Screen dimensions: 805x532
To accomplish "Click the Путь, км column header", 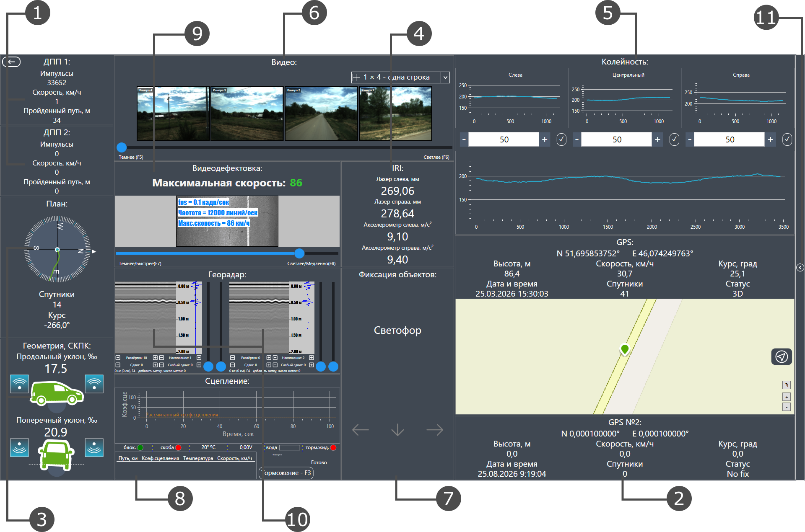I will [x=128, y=458].
